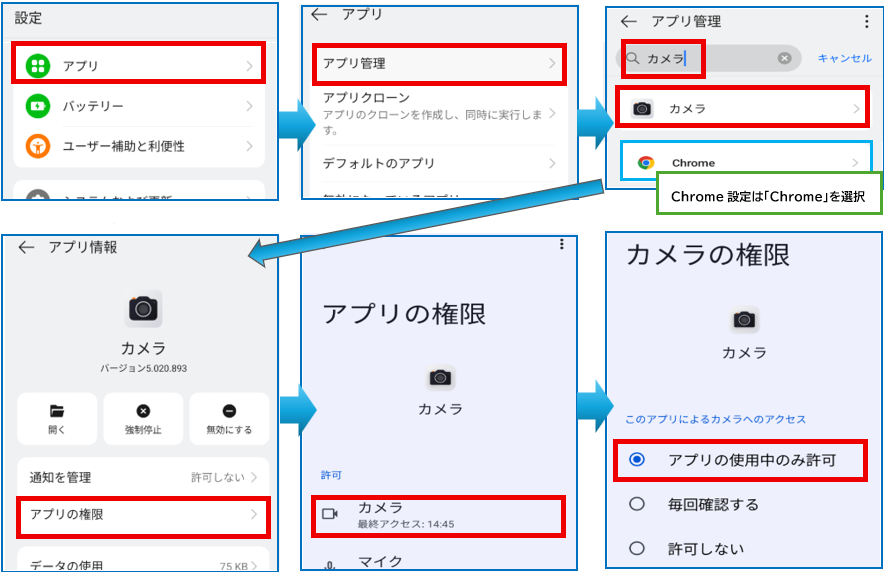Screen dimensions: 884x572
Task: Expand アプリクローン row chevron
Action: [x=552, y=113]
